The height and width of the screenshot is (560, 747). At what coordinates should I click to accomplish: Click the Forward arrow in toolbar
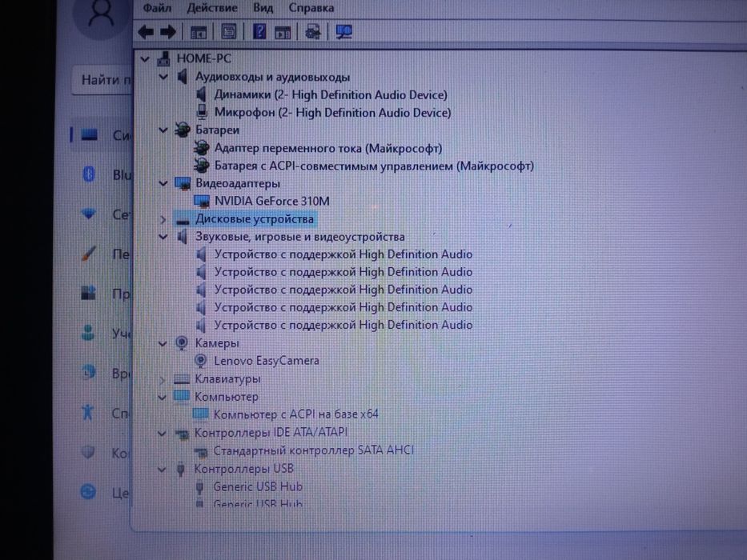167,32
